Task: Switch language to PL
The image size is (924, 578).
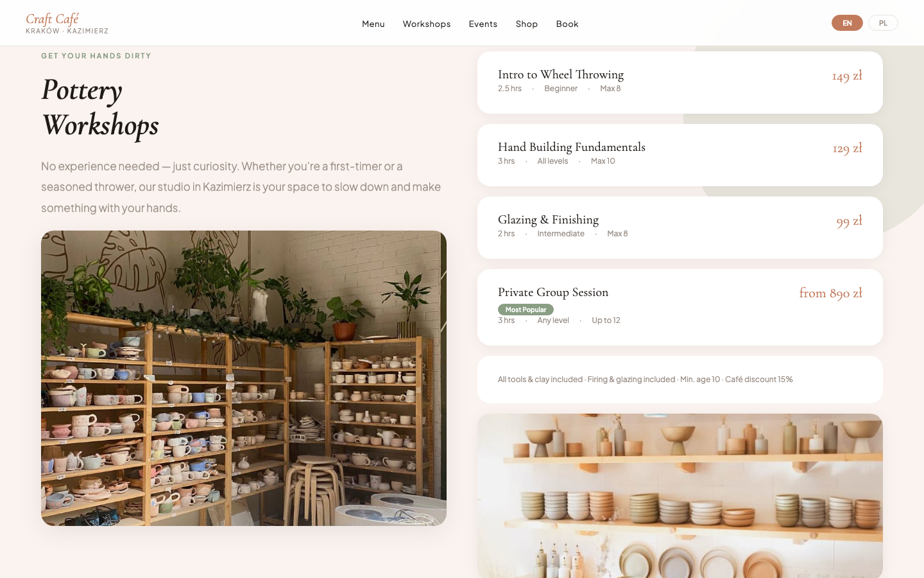Action: coord(883,23)
